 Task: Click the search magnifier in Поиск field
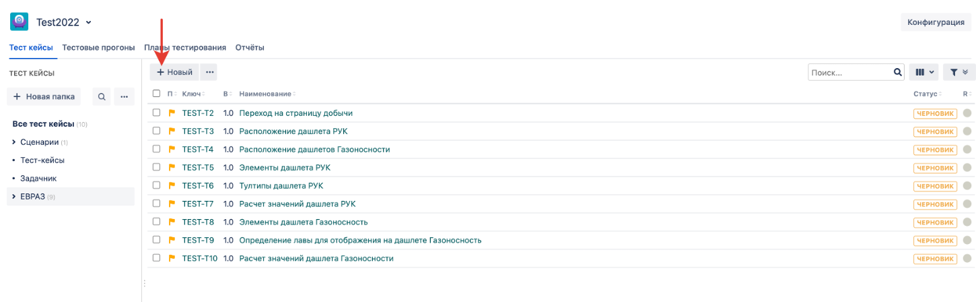click(898, 72)
